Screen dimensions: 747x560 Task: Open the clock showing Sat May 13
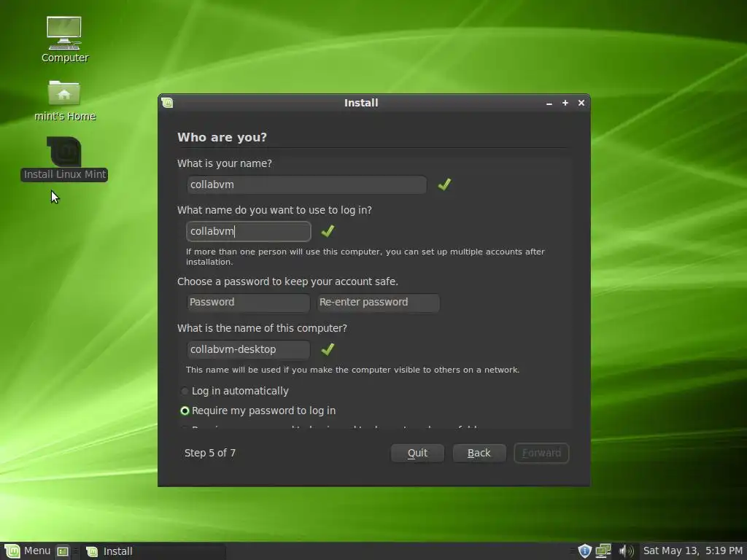[x=693, y=551]
